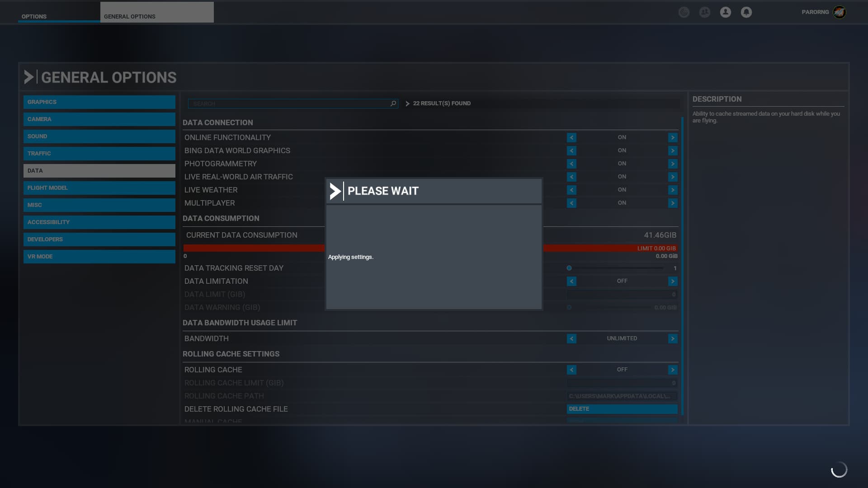Switch to the Flight Model category

[99, 188]
